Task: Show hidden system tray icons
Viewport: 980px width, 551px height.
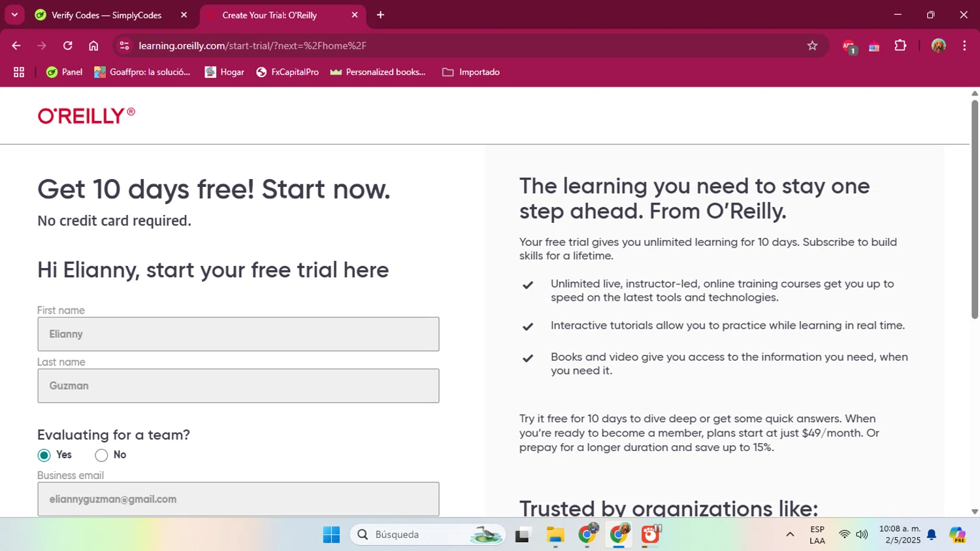Action: [x=790, y=535]
